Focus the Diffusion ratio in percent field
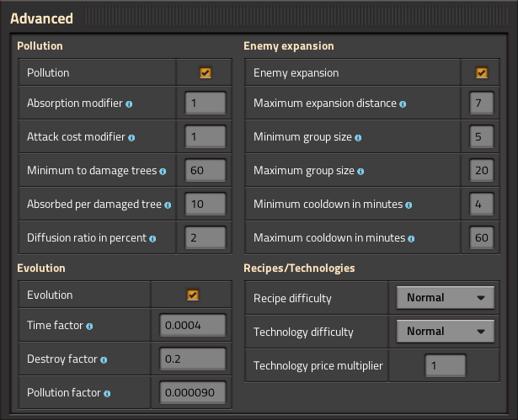 (x=206, y=237)
